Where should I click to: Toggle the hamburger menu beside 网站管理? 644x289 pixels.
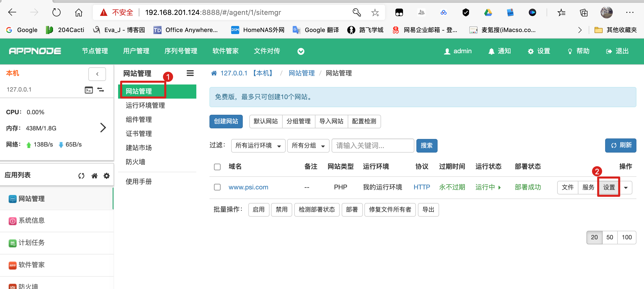tap(190, 73)
